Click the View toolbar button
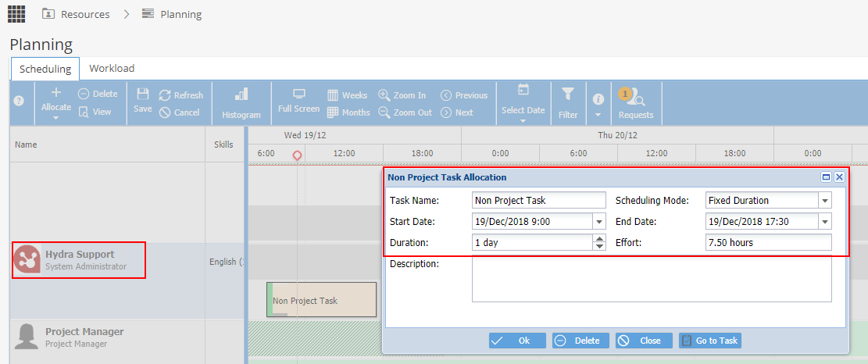Viewport: 868px width, 364px height. pyautogui.click(x=95, y=112)
